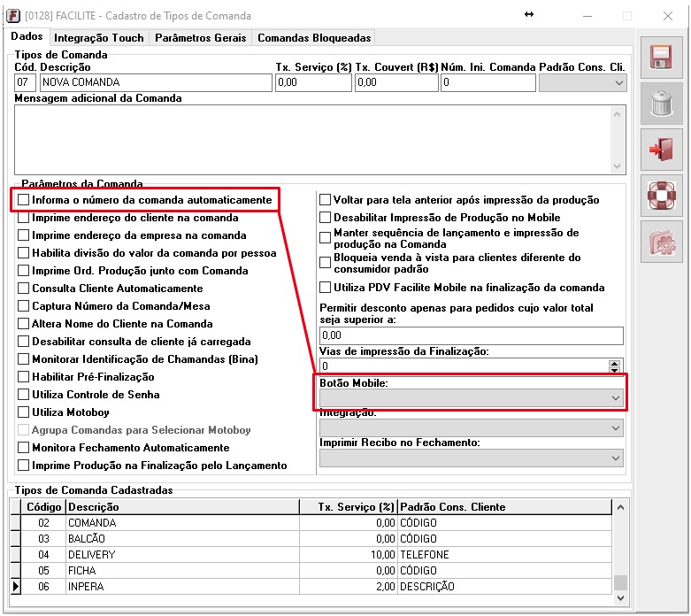Screen dimensions: 691x616
Task: Click scroll up arrow of comanda types grid
Action: coord(620,507)
